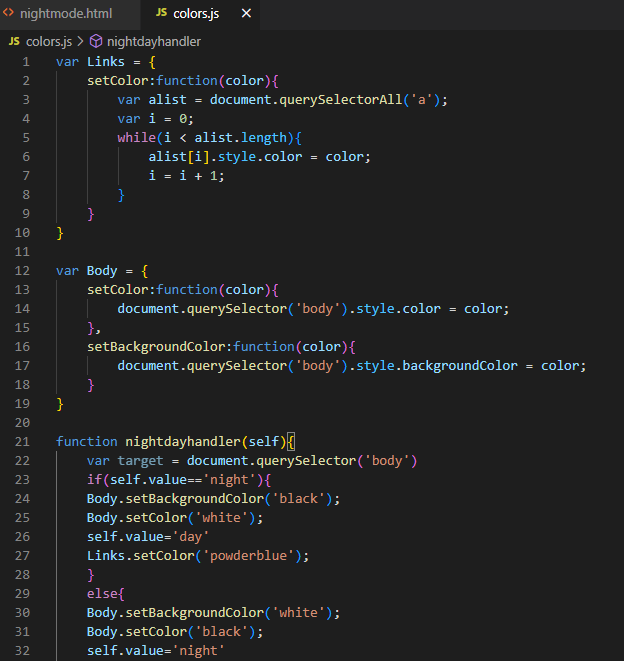Viewport: 624px width, 661px height.
Task: Place cursor on 'Links' variable name
Action: point(106,62)
